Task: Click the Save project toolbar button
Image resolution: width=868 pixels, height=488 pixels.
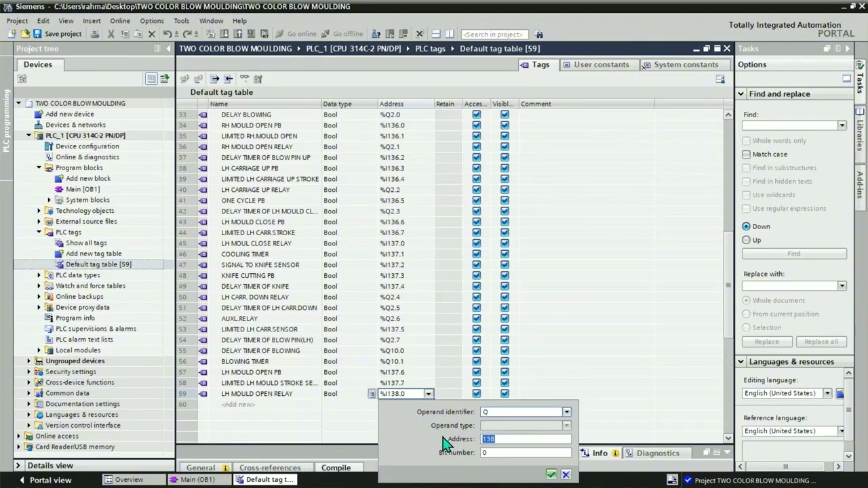Action: tap(57, 34)
